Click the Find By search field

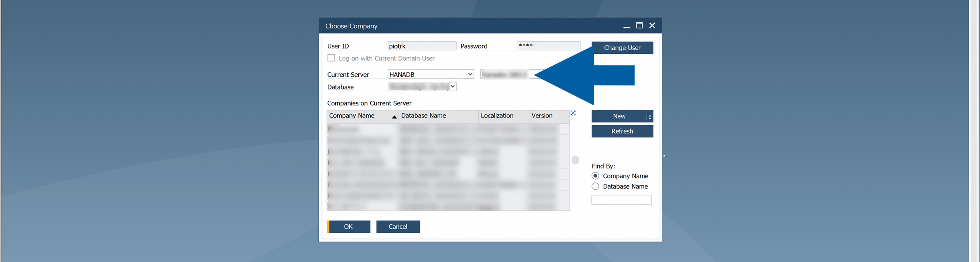click(621, 200)
